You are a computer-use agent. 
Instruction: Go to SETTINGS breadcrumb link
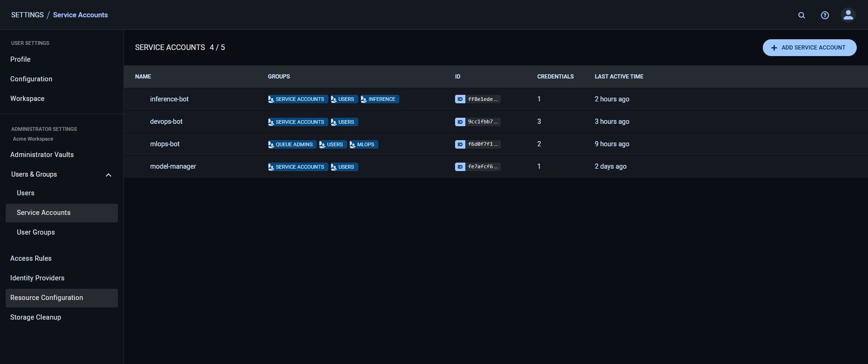[27, 15]
